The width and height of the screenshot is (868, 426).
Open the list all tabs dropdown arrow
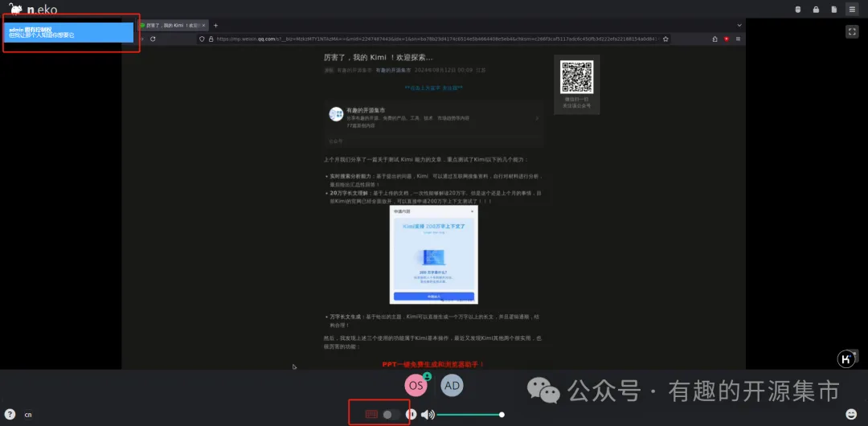(x=739, y=26)
